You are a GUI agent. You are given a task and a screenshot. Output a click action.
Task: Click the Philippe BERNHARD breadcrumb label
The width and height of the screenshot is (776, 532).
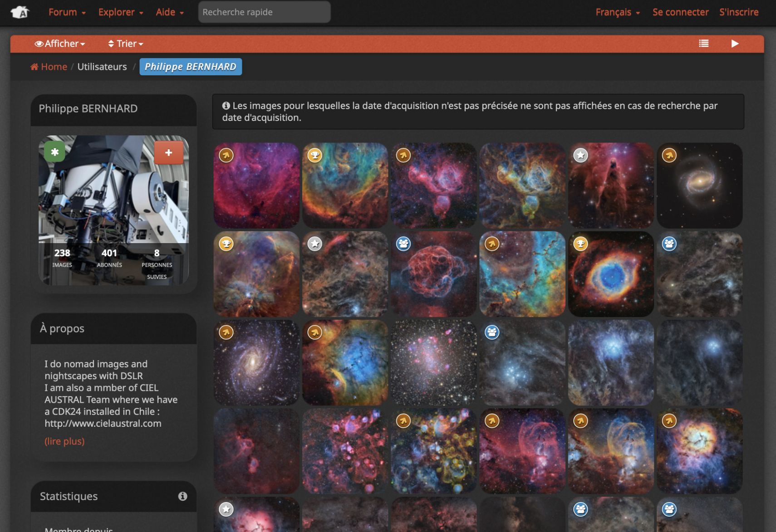[x=191, y=67]
